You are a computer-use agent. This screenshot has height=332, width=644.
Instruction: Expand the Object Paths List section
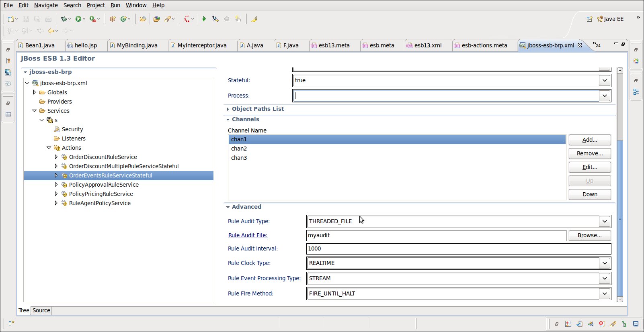(x=228, y=109)
